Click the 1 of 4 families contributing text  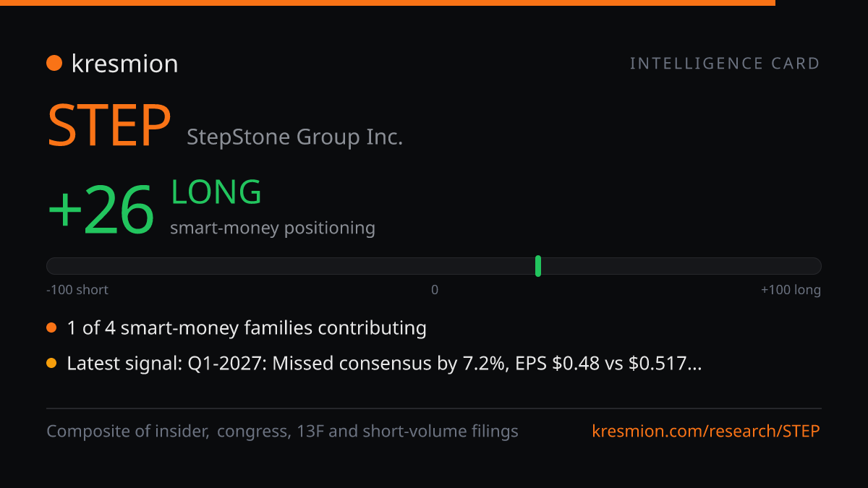click(x=247, y=328)
